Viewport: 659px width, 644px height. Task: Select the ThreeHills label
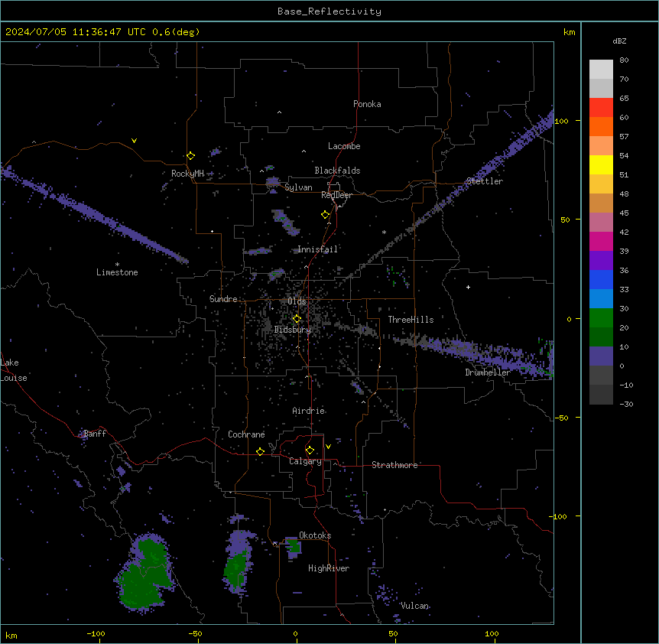(411, 320)
